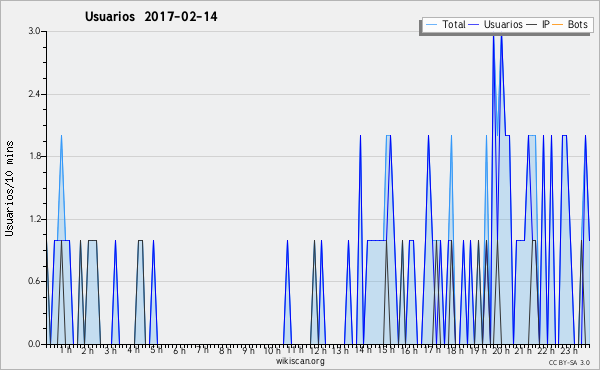Screen dimensions: 600x370
Task: Click the '8 h' x-axis label
Action: point(225,350)
